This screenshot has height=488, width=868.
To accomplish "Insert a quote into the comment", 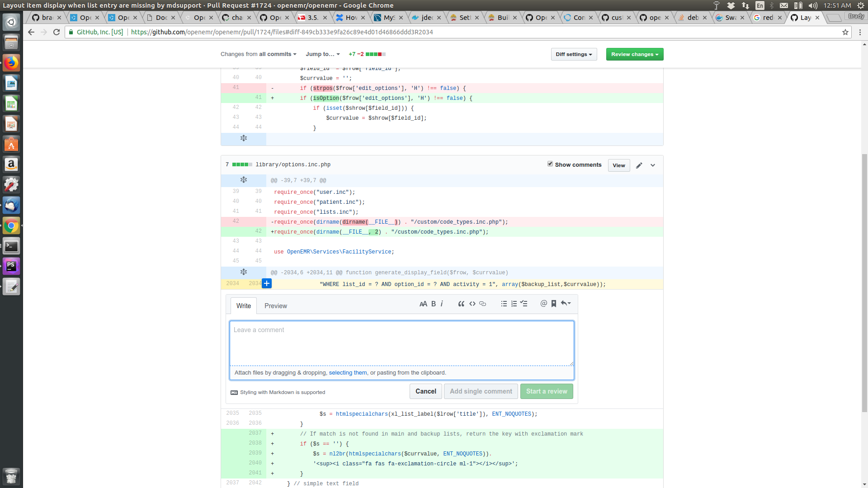I will [461, 304].
